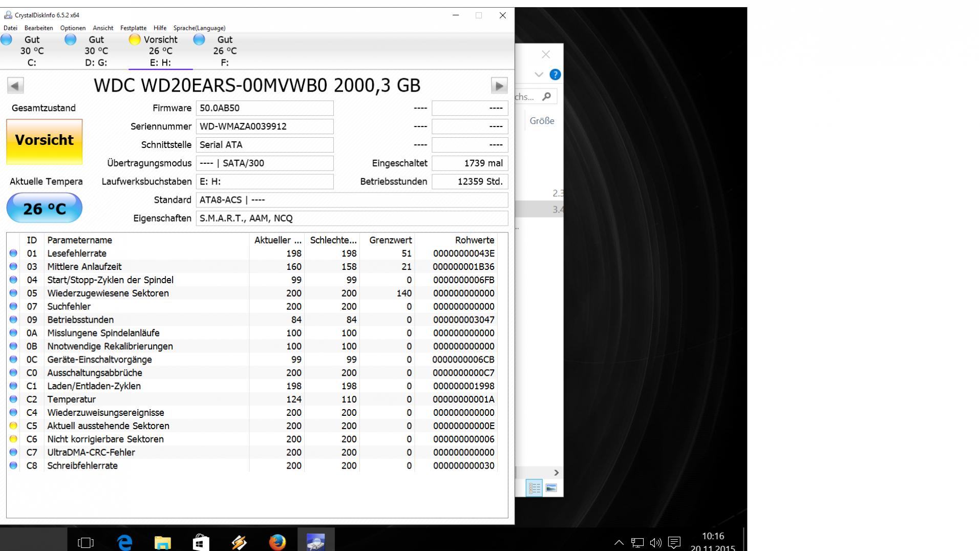Select the Misslungene Spindelanläufe row
The width and height of the screenshot is (980, 551).
(x=252, y=333)
